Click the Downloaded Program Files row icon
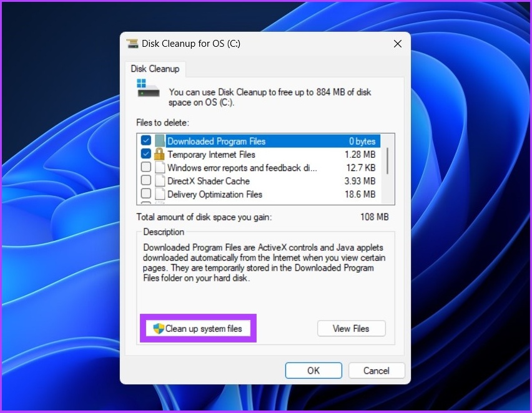The image size is (532, 413). coord(159,141)
